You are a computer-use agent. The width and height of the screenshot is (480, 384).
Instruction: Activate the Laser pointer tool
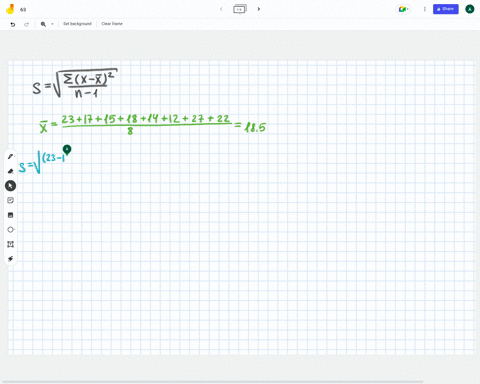(x=10, y=259)
